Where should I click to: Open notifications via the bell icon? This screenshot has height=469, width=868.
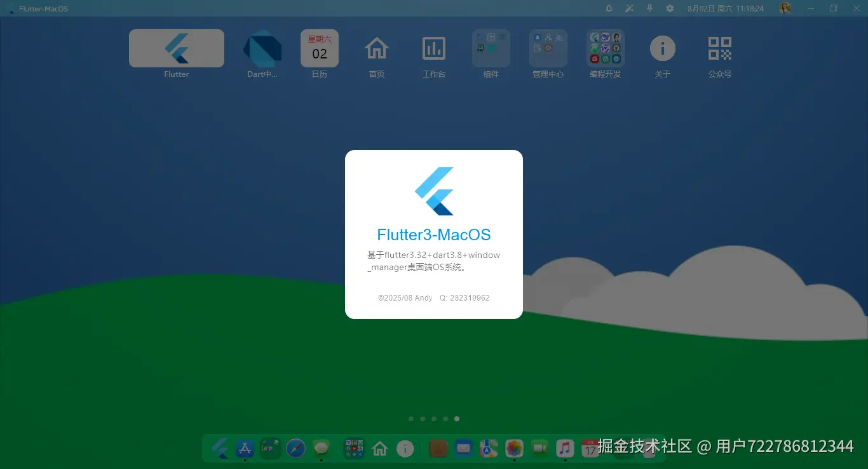click(x=609, y=8)
